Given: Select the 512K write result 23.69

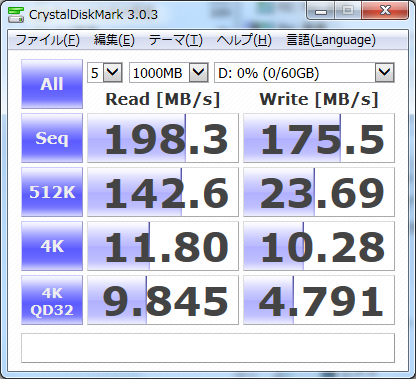Looking at the screenshot, I should pos(319,192).
